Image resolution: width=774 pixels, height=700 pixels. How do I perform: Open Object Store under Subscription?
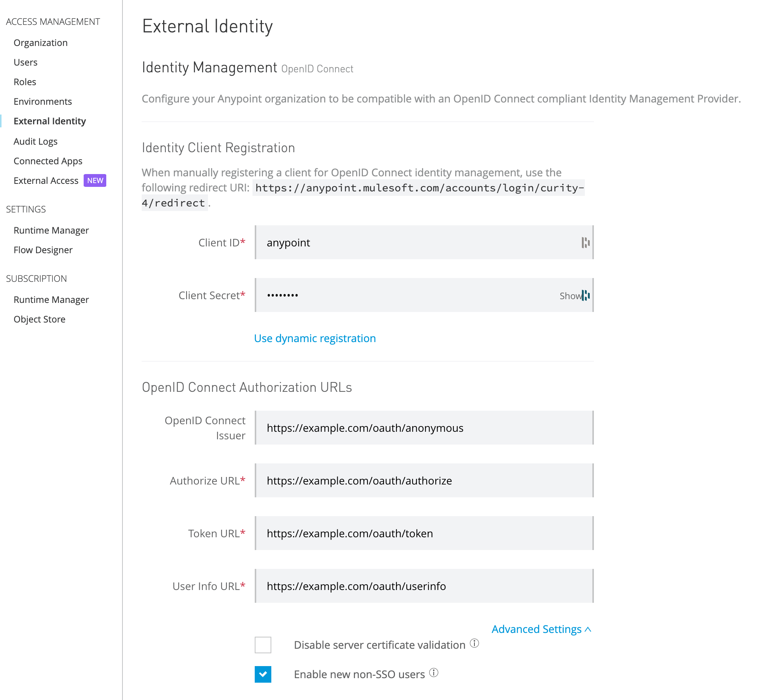39,319
